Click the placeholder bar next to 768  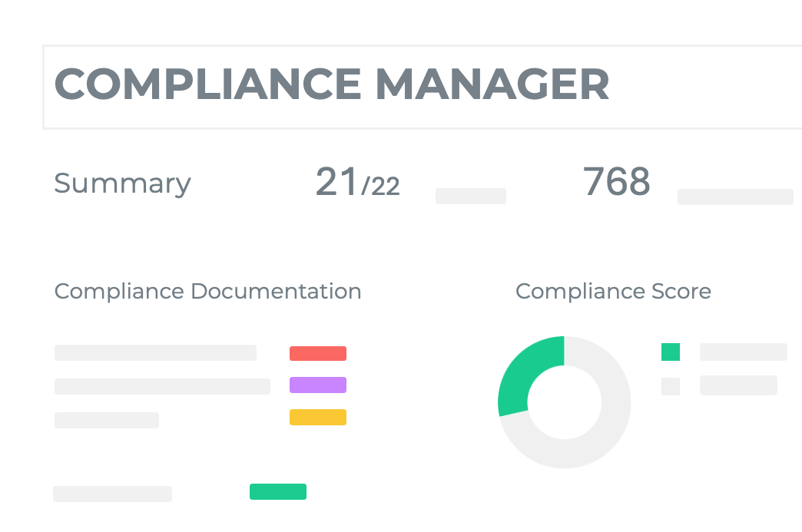[x=734, y=197]
